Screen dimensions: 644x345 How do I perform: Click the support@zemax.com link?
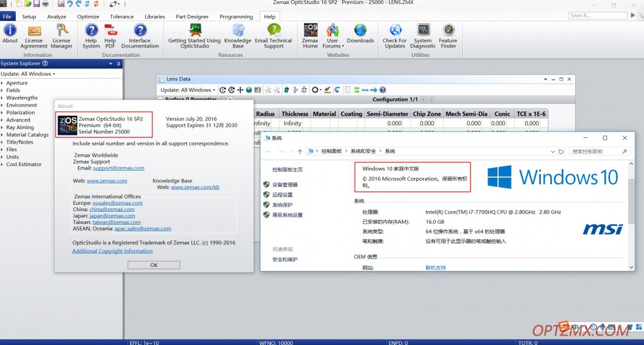click(119, 168)
